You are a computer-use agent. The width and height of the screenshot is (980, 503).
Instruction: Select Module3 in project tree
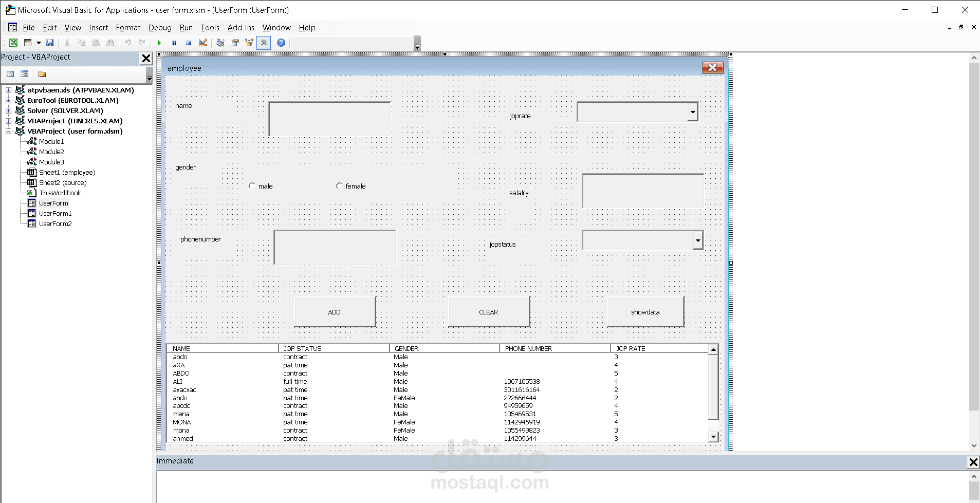click(51, 162)
